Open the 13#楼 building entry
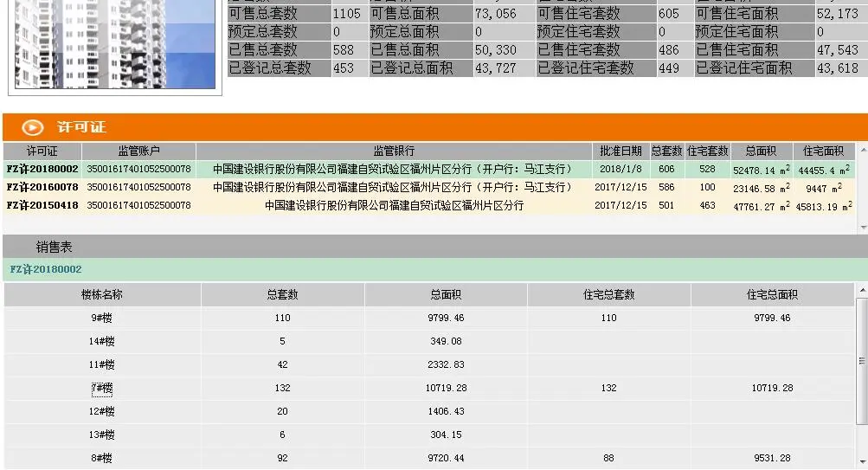This screenshot has height=470, width=868. pyautogui.click(x=101, y=435)
